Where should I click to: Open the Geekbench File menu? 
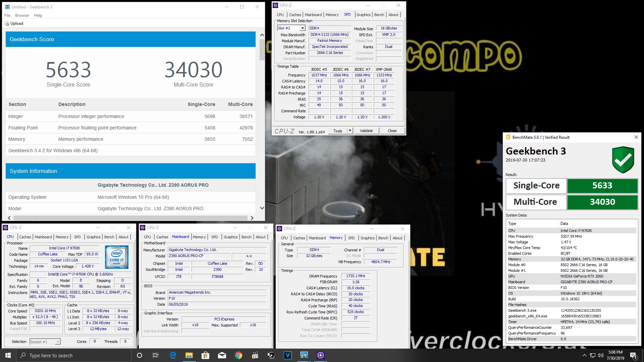(7, 15)
